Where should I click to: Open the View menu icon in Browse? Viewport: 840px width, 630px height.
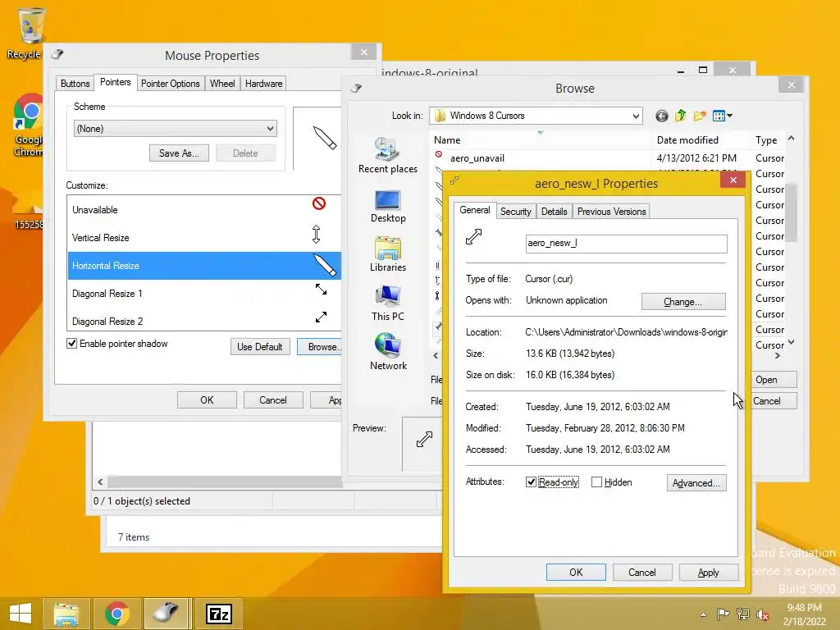(x=722, y=116)
